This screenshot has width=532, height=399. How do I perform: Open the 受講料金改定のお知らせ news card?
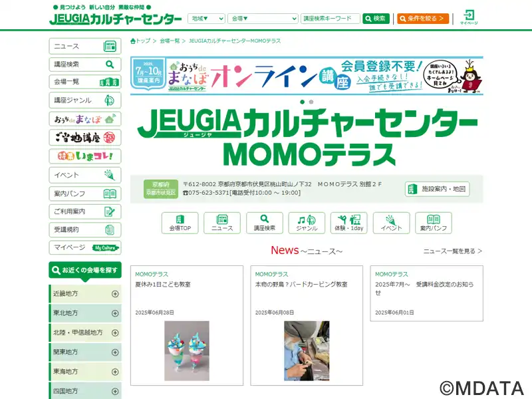[x=426, y=293]
